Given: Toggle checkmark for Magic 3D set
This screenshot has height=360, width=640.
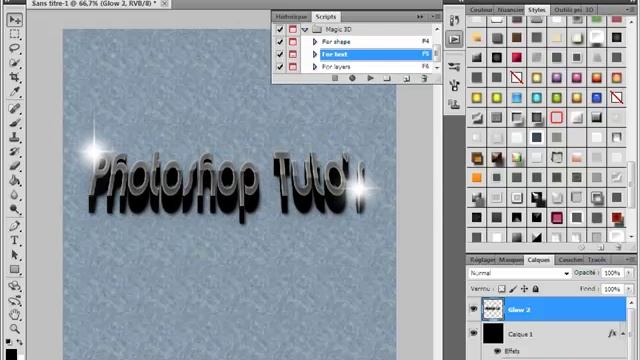Looking at the screenshot, I should coord(280,29).
